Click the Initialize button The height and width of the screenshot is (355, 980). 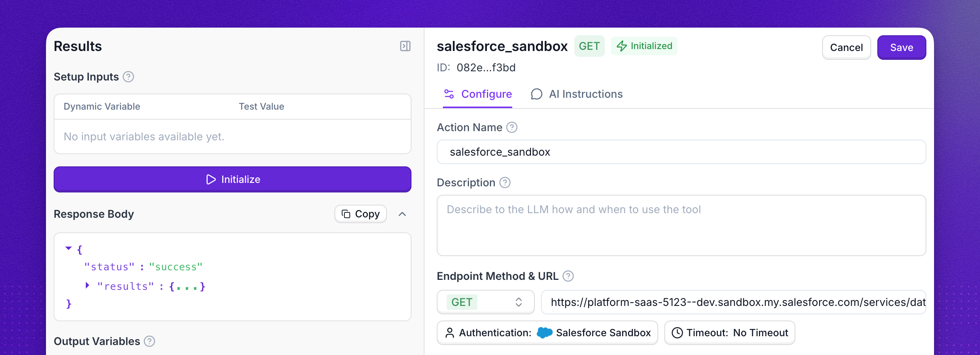pyautogui.click(x=233, y=179)
